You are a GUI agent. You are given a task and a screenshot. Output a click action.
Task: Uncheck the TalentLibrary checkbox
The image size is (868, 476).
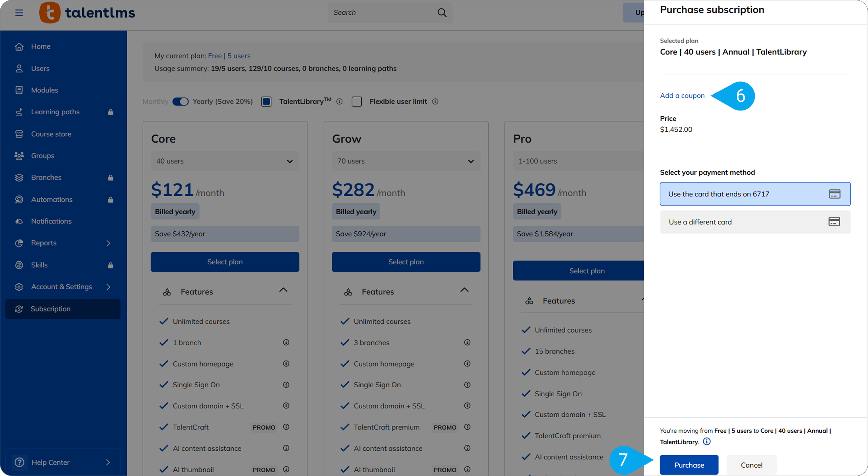[x=266, y=101]
